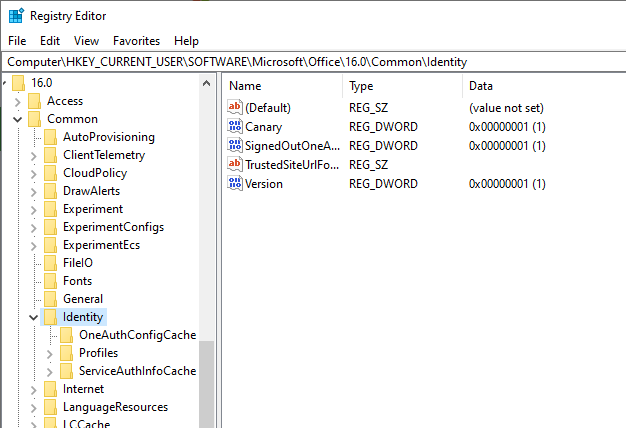Select the Version row's REG_DWORD type cell
This screenshot has width=626, height=428.
(x=383, y=184)
